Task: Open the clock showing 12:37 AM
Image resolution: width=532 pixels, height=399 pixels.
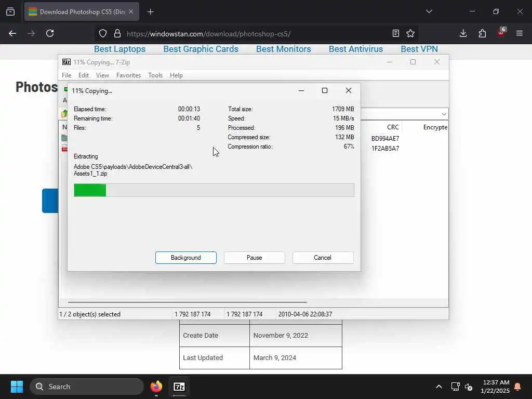Action: [x=495, y=387]
